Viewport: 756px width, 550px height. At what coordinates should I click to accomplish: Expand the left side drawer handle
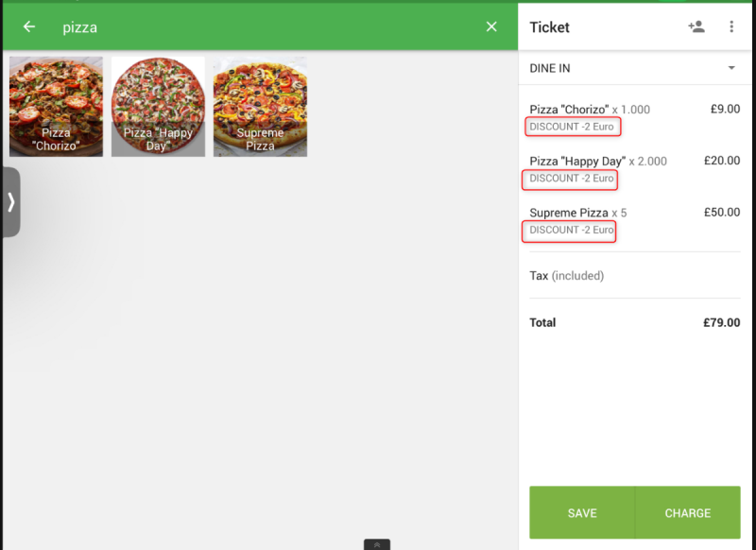pos(10,201)
